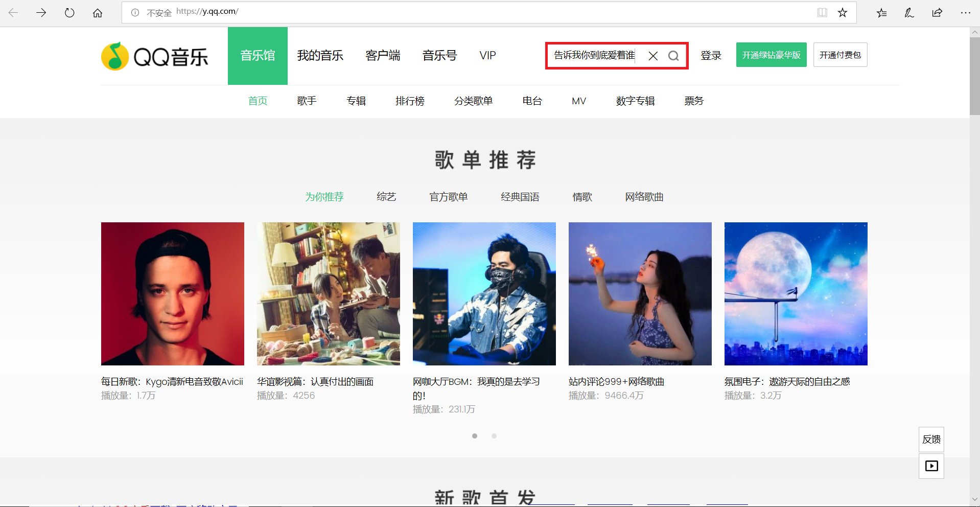This screenshot has height=507, width=980.
Task: Click the 开通绿钻豪华版 button
Action: [x=771, y=54]
